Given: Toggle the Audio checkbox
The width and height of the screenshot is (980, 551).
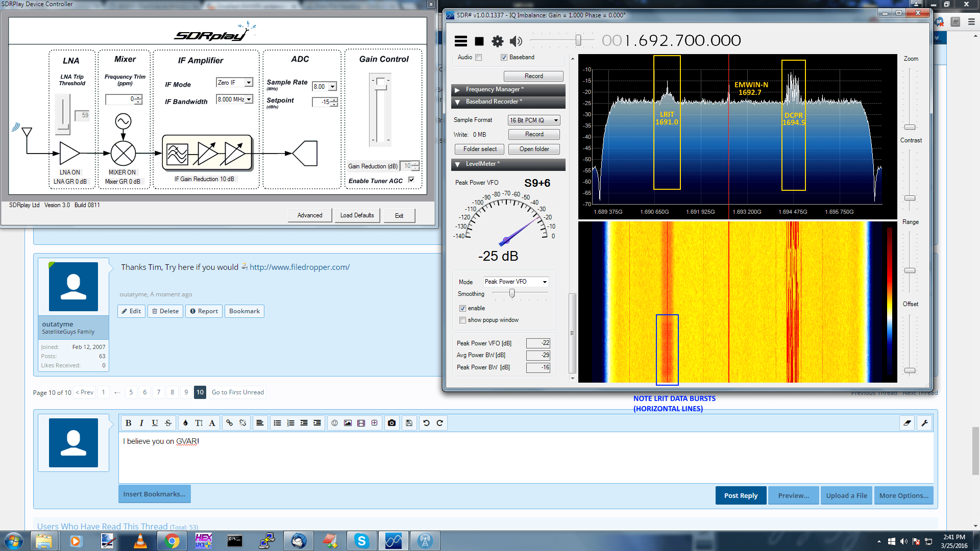Looking at the screenshot, I should point(478,57).
